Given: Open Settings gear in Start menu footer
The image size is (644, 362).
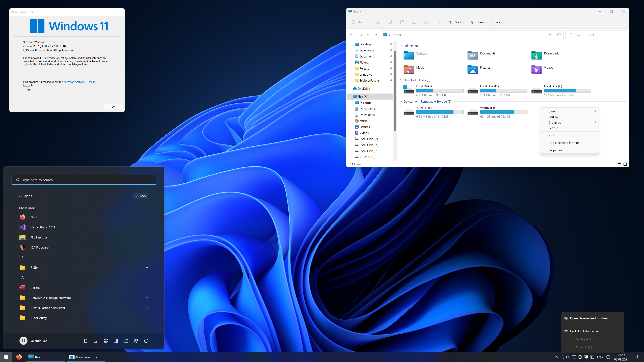Looking at the screenshot, I should pos(136,341).
